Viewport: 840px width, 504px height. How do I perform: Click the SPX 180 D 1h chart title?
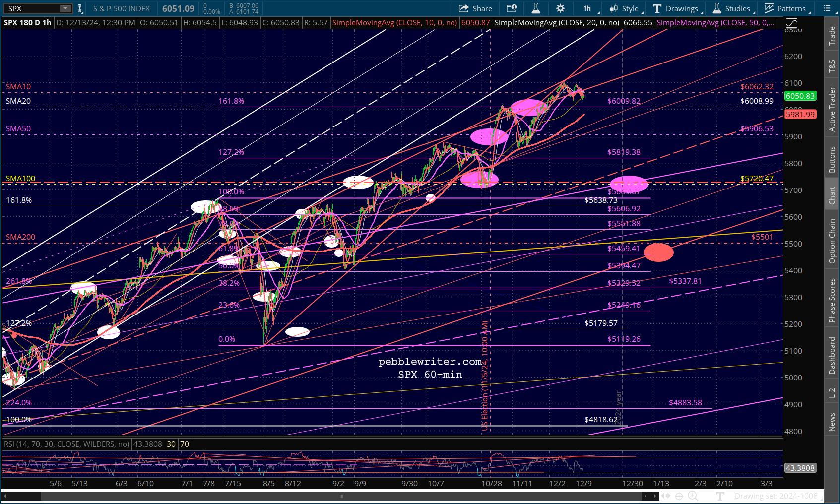point(28,23)
